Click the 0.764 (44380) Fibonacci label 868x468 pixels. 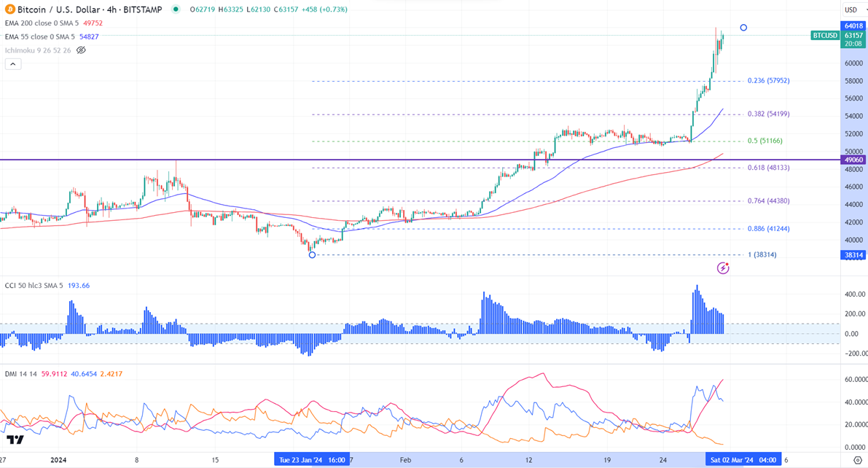click(x=768, y=201)
